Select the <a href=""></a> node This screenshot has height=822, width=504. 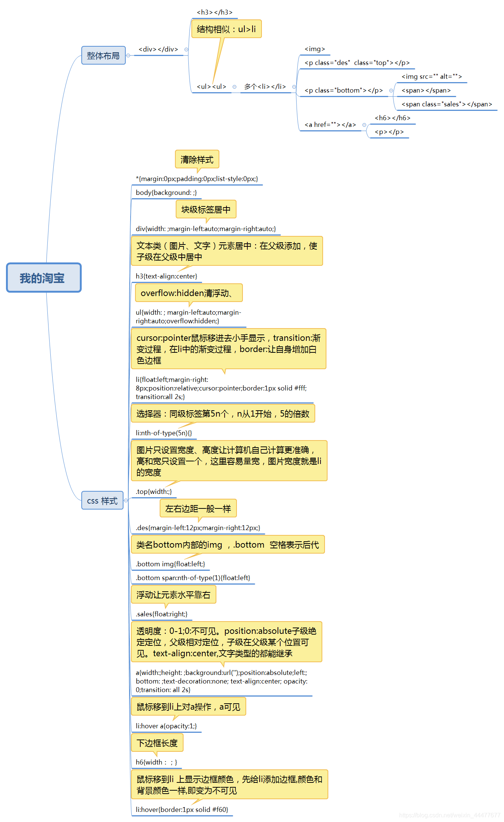click(330, 125)
